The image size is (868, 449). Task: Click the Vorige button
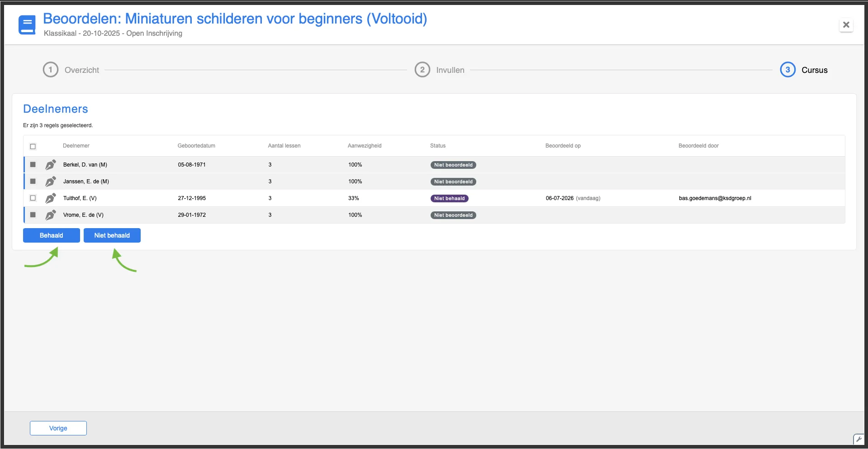(58, 428)
